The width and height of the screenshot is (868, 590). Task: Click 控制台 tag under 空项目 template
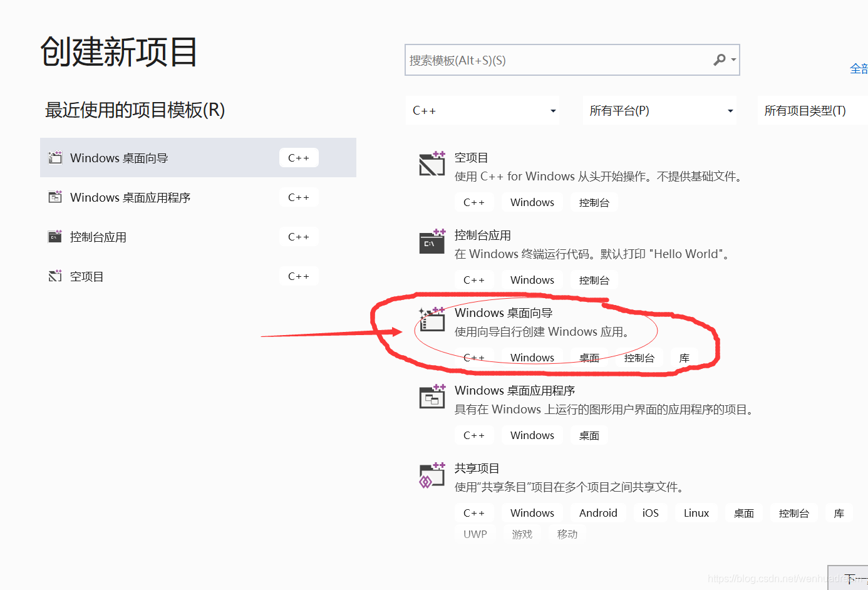click(594, 202)
